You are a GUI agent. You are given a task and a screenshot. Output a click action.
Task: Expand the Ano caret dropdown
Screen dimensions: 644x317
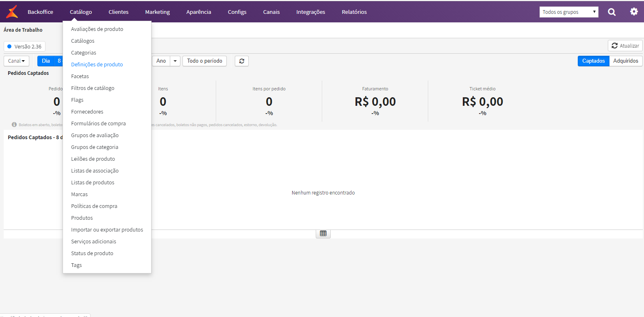(x=175, y=61)
